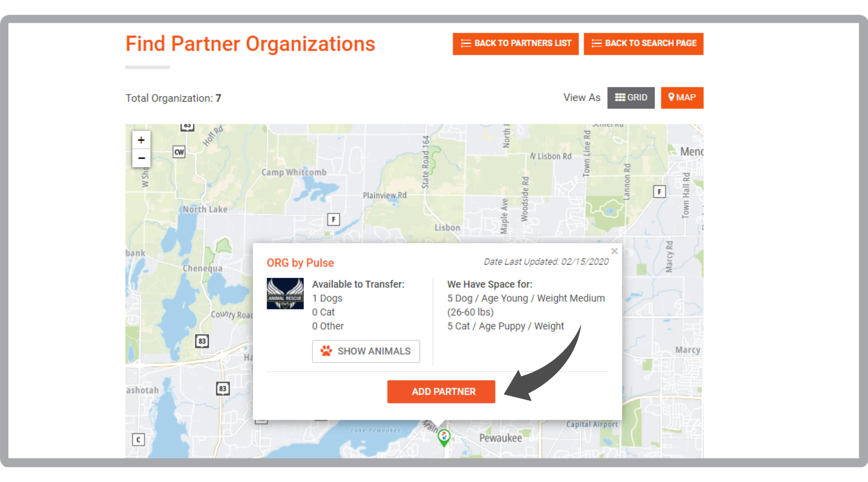Click the Pewaukee label on map
The height and width of the screenshot is (482, 868).
pyautogui.click(x=501, y=438)
